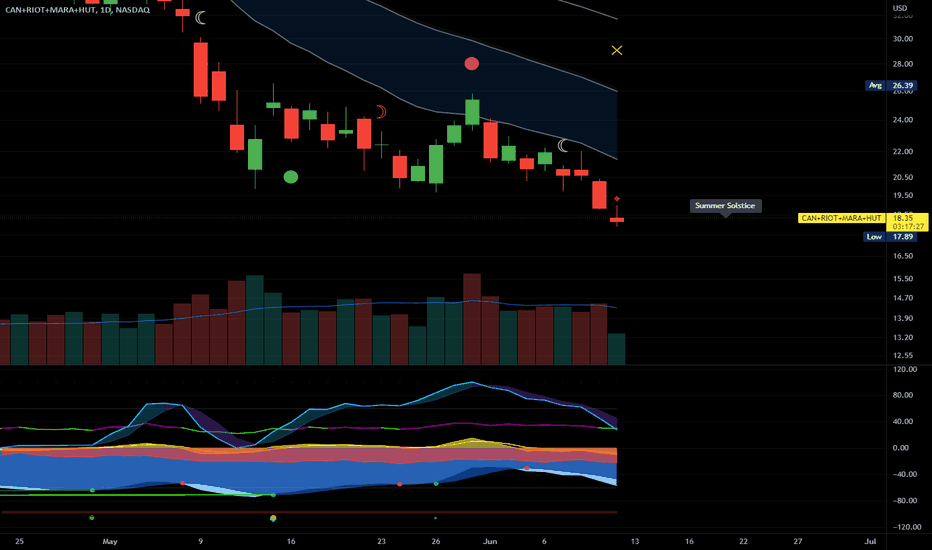Click the 14.70 volume axis label
This screenshot has width=932, height=550.
point(902,298)
